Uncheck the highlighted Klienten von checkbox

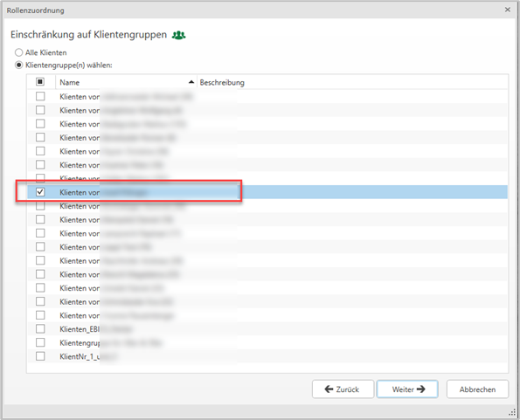(40, 192)
